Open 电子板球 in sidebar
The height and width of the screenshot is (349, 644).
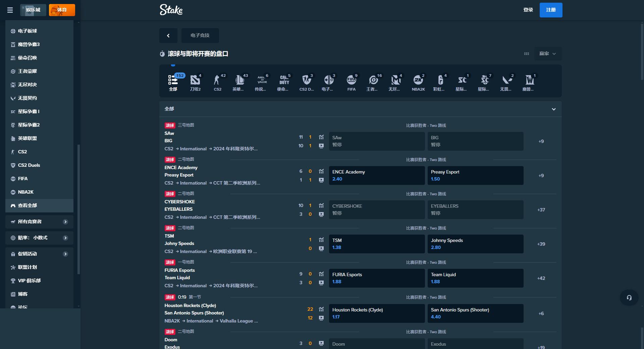(39, 31)
